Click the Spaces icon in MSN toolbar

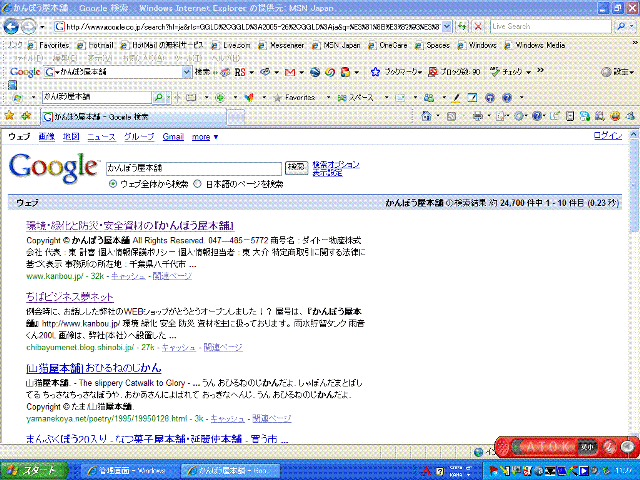342,98
